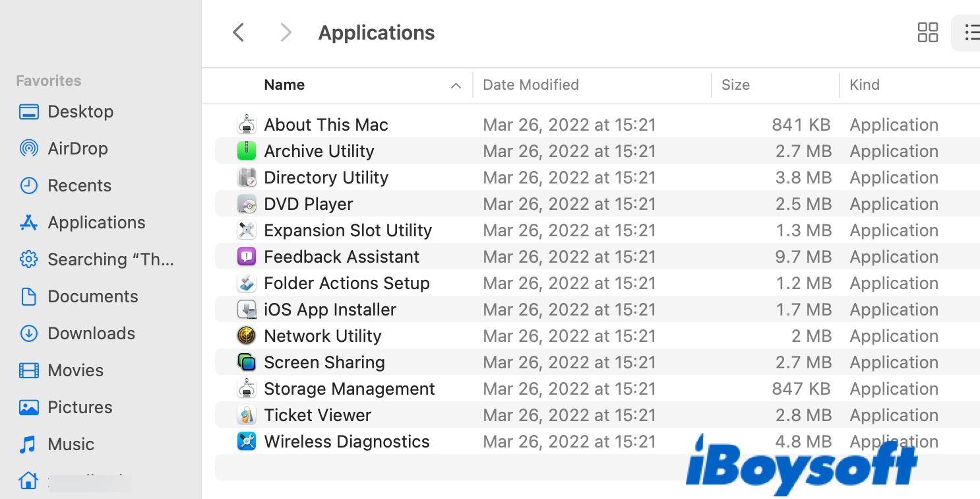980x499 pixels.
Task: Click the Wireless Diagnostics app icon
Action: tap(246, 442)
